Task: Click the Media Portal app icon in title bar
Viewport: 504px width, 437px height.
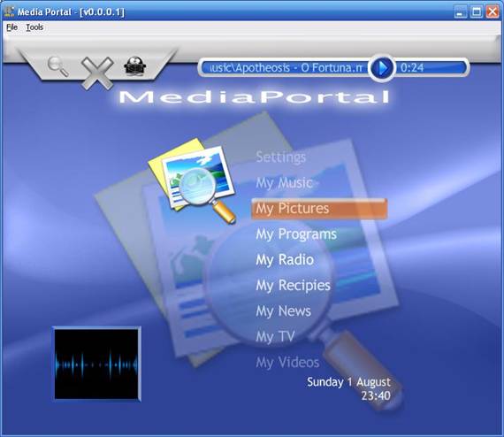Action: 9,11
